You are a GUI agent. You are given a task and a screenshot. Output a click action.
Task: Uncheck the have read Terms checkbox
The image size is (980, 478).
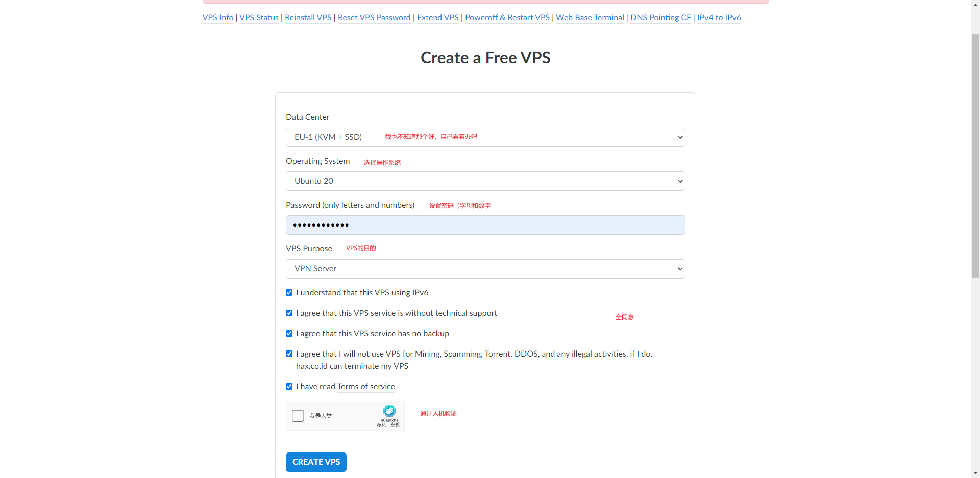(x=289, y=386)
